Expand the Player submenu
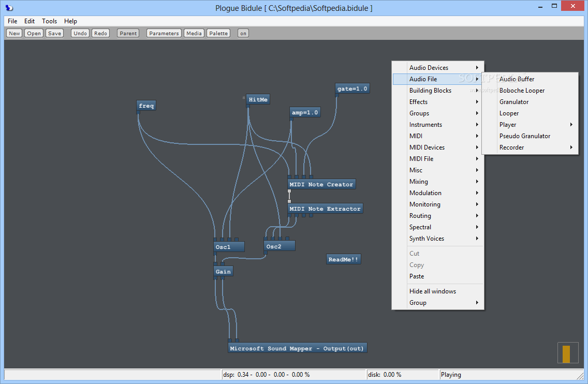This screenshot has height=384, width=588. click(x=530, y=125)
